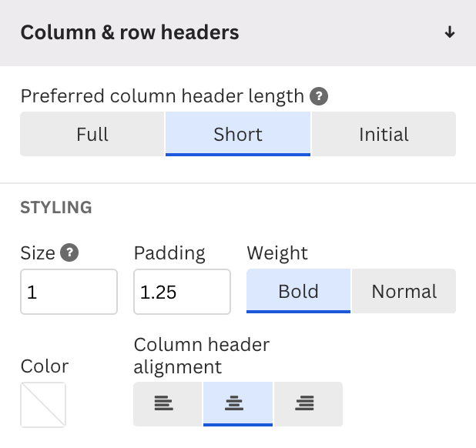Image resolution: width=476 pixels, height=448 pixels.
Task: Focus the Padding input field
Action: tap(182, 292)
